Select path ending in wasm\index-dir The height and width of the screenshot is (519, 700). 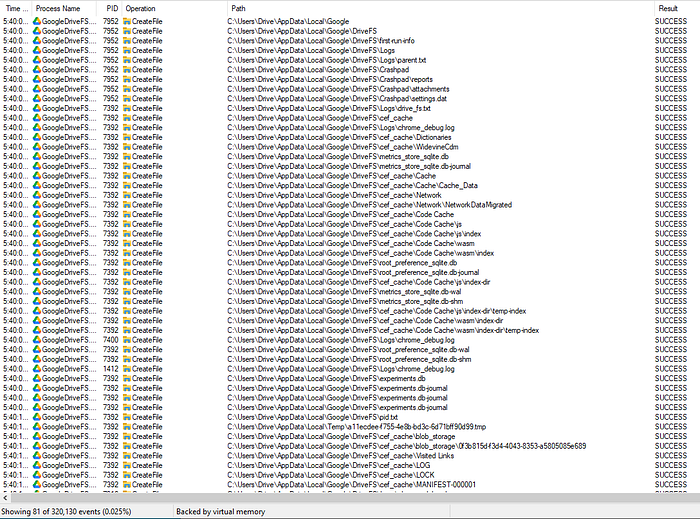(365, 320)
